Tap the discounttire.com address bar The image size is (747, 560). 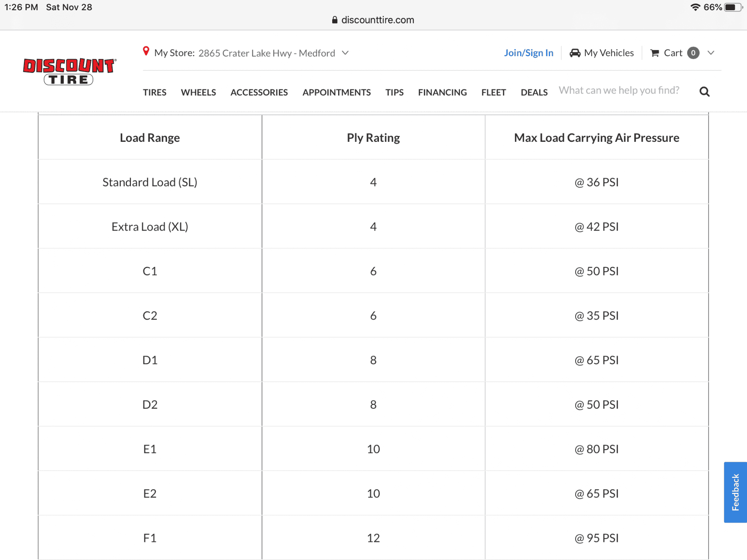click(377, 20)
